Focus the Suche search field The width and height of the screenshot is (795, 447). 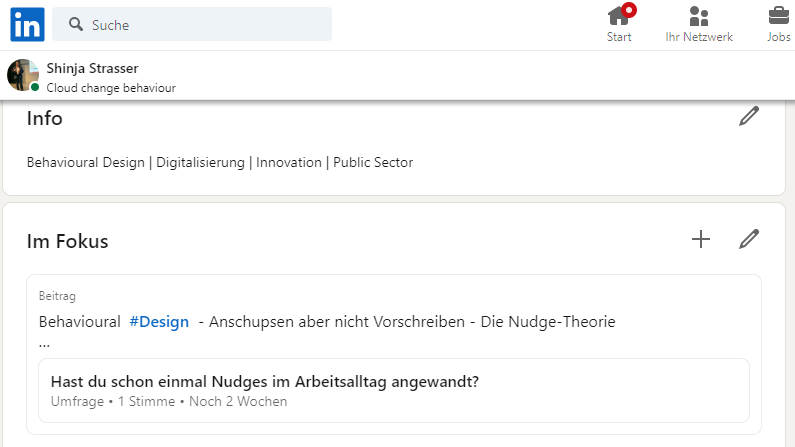pyautogui.click(x=200, y=24)
